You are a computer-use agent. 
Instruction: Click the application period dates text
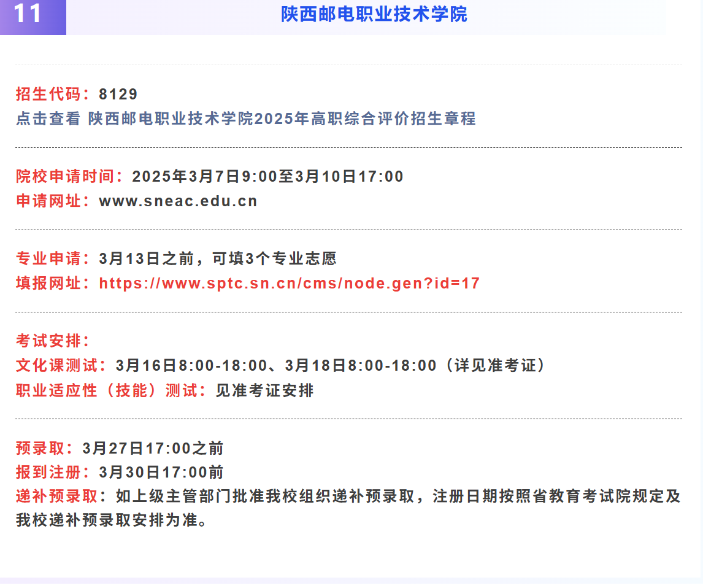coord(267,176)
